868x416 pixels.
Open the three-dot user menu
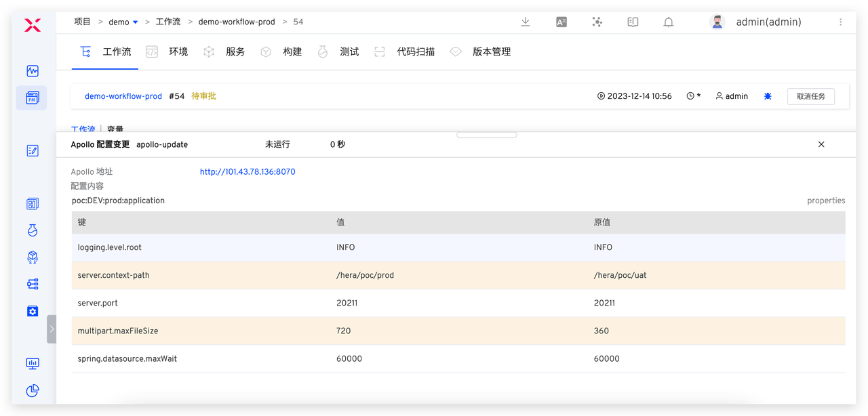(841, 22)
